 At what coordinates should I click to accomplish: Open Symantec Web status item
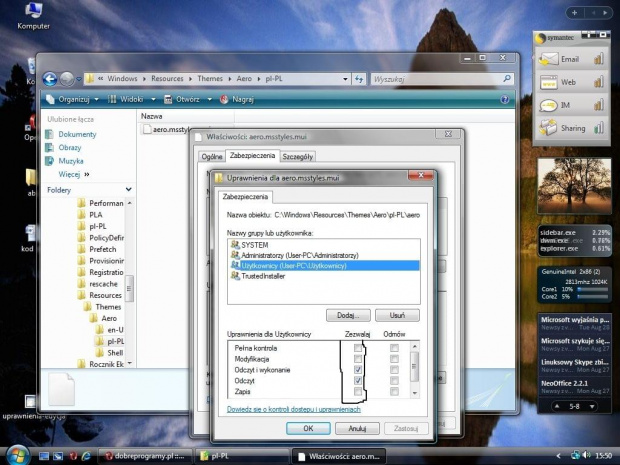click(571, 82)
